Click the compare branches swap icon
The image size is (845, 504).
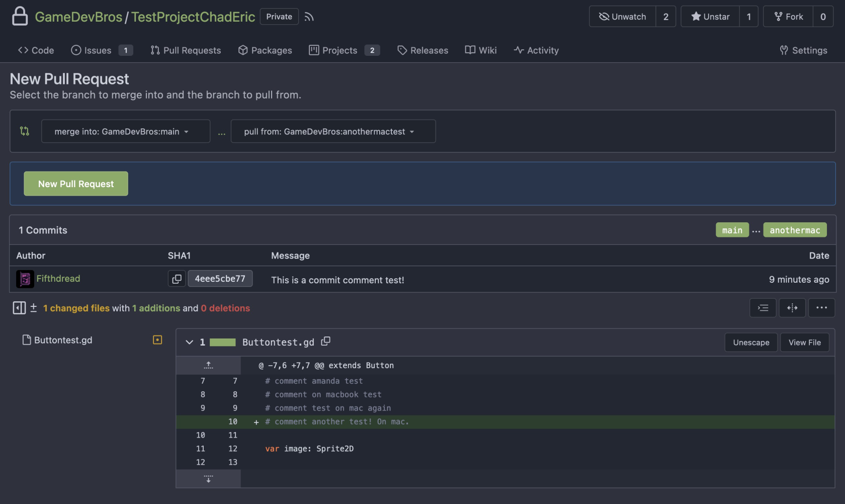24,131
